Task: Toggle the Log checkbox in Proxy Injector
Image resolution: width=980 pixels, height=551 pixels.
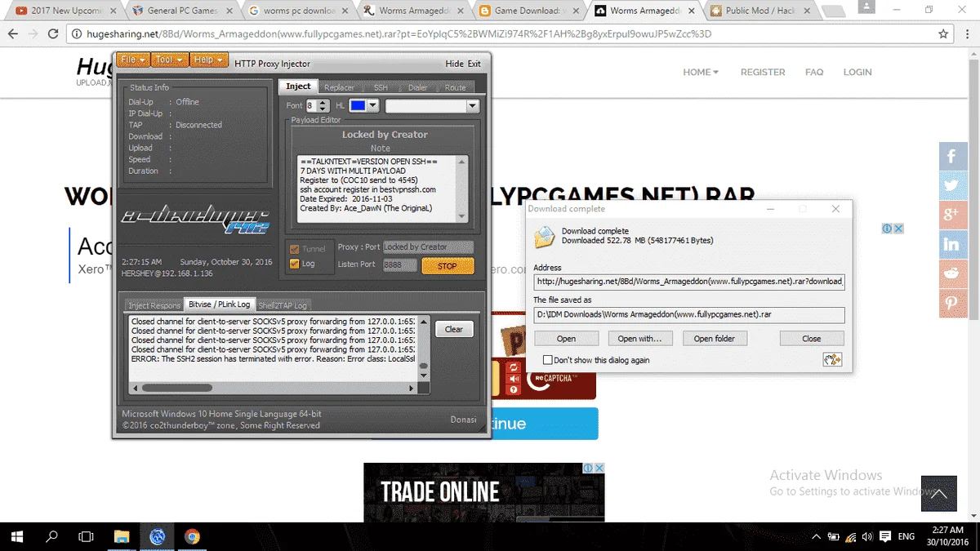Action: click(x=295, y=264)
